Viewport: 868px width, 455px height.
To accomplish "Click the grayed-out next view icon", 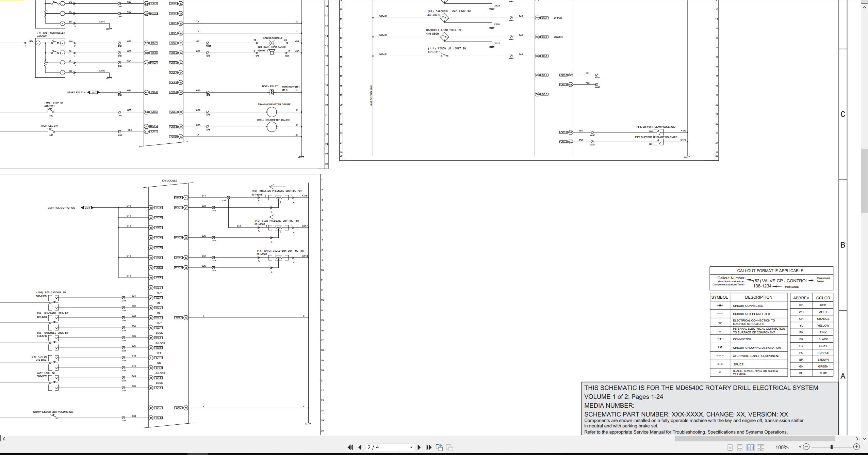I will click(449, 447).
